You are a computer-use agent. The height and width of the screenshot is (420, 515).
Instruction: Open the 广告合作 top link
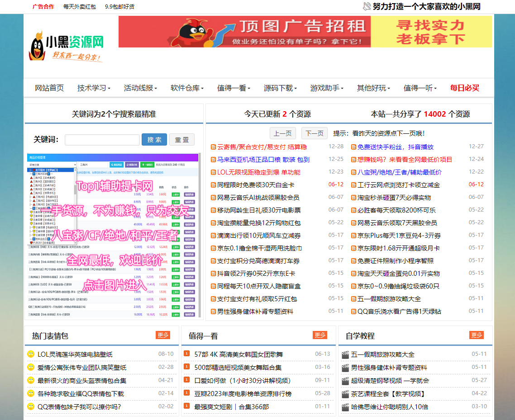click(x=43, y=7)
